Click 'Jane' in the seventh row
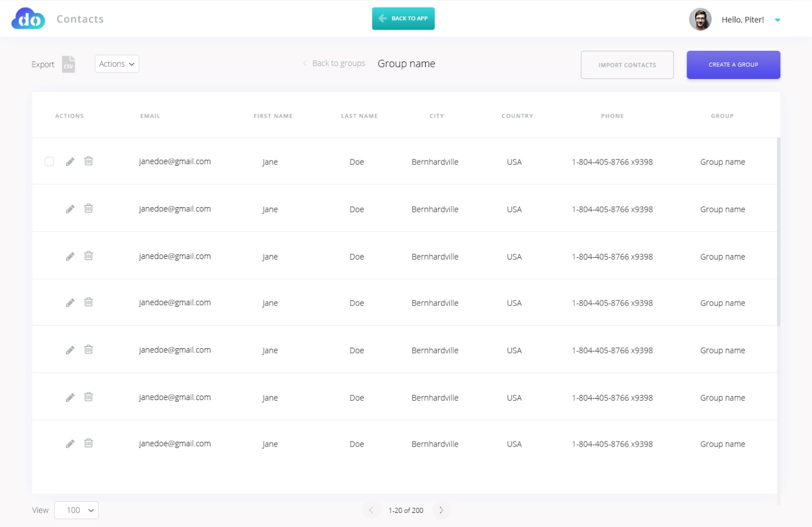The height and width of the screenshot is (527, 812). click(270, 444)
